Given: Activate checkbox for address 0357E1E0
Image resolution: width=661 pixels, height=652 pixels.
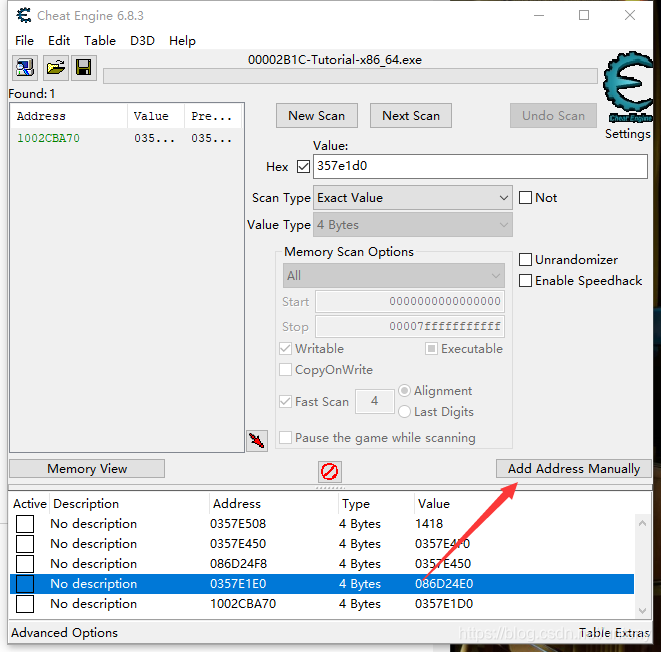Looking at the screenshot, I should coord(25,584).
